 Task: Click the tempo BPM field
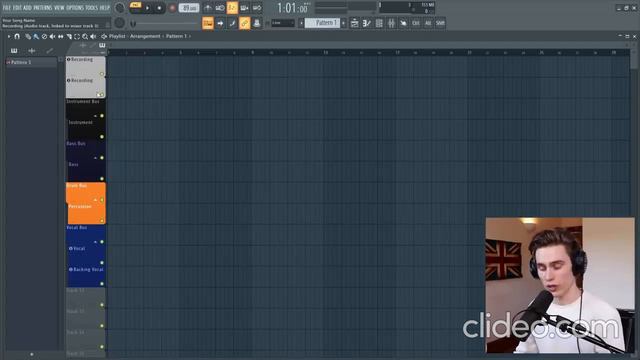189,8
